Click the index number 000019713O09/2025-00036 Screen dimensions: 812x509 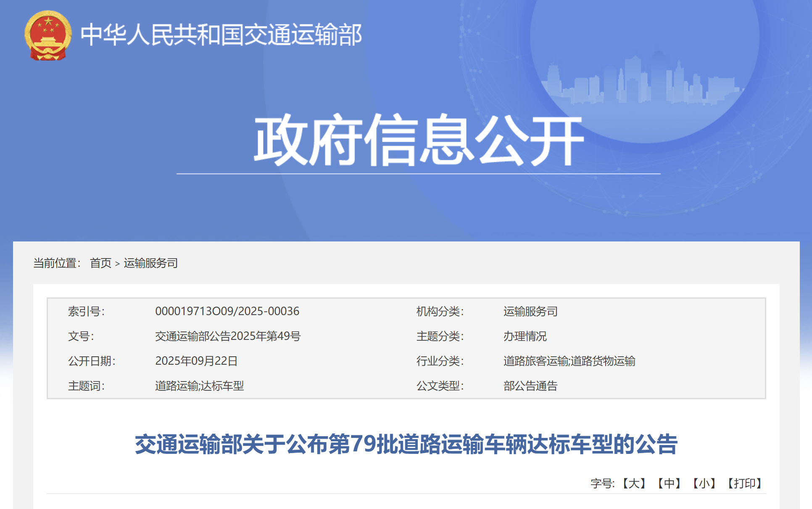point(227,311)
